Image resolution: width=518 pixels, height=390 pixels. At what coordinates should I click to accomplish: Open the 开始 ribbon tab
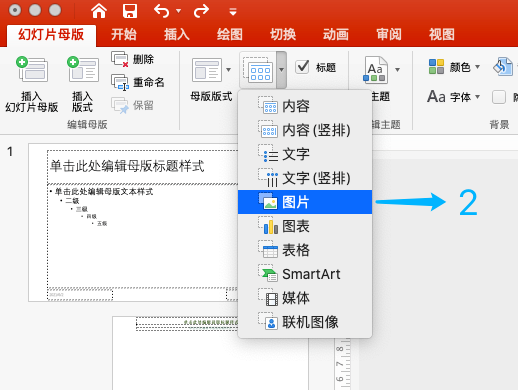coord(124,34)
